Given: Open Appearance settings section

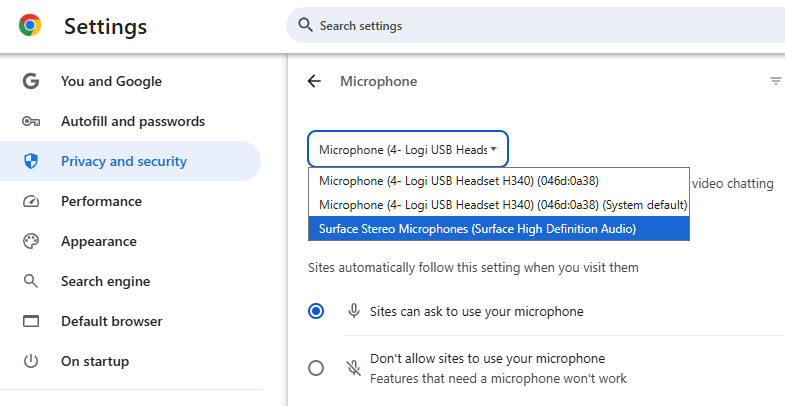Looking at the screenshot, I should pyautogui.click(x=99, y=241).
